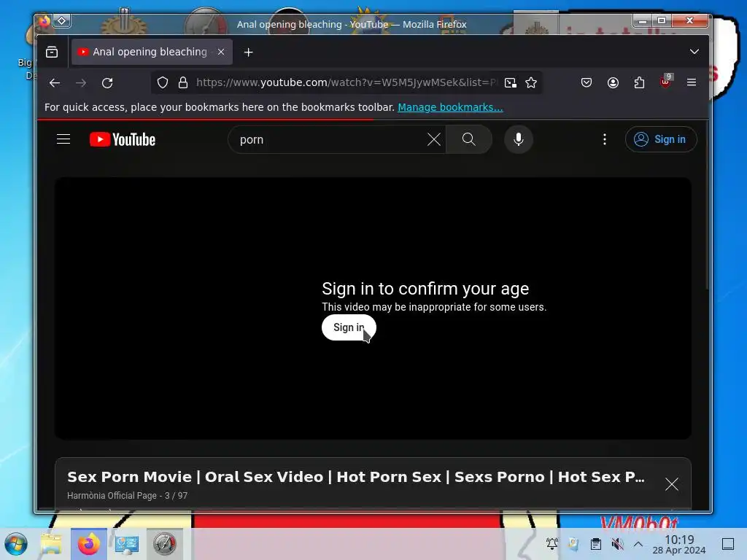This screenshot has height=560, width=747.
Task: Reload the current page
Action: click(108, 83)
